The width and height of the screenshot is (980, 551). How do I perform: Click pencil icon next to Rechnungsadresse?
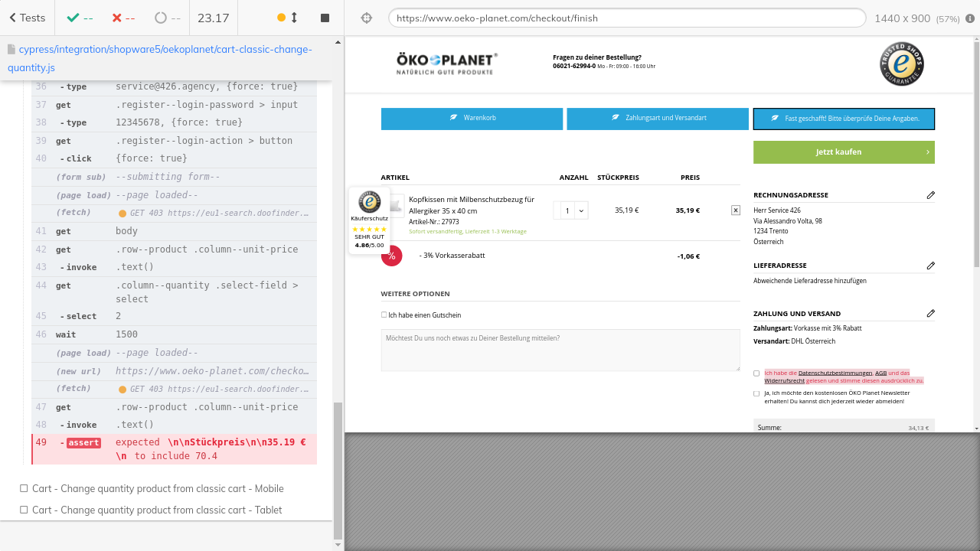[x=930, y=195]
